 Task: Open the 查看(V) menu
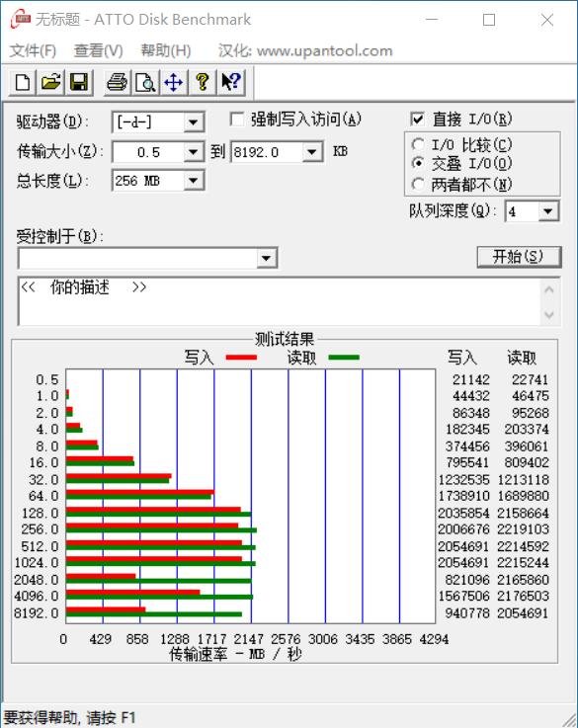coord(99,50)
